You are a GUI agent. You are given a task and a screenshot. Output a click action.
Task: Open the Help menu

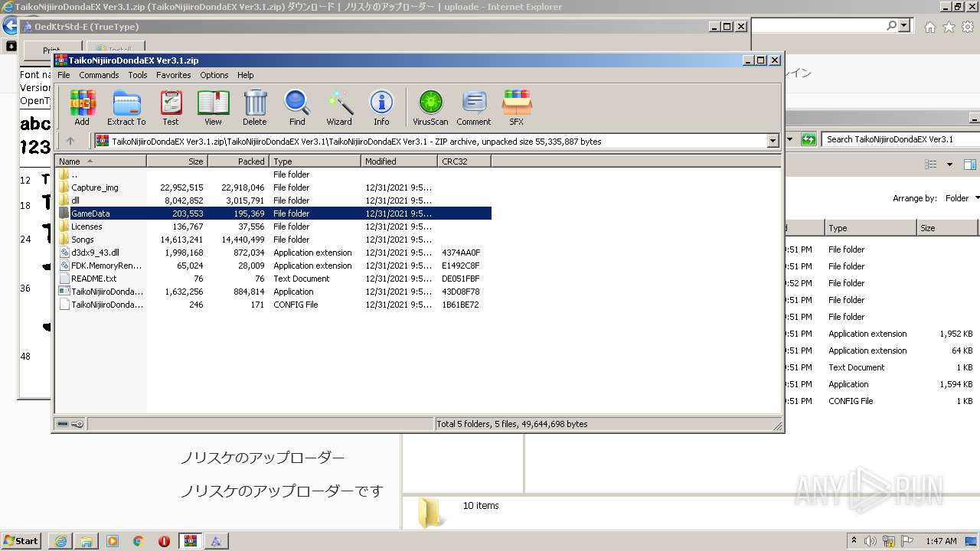pyautogui.click(x=245, y=75)
